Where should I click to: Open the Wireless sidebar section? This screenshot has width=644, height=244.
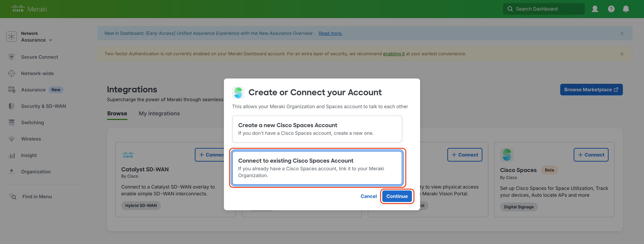tap(31, 139)
